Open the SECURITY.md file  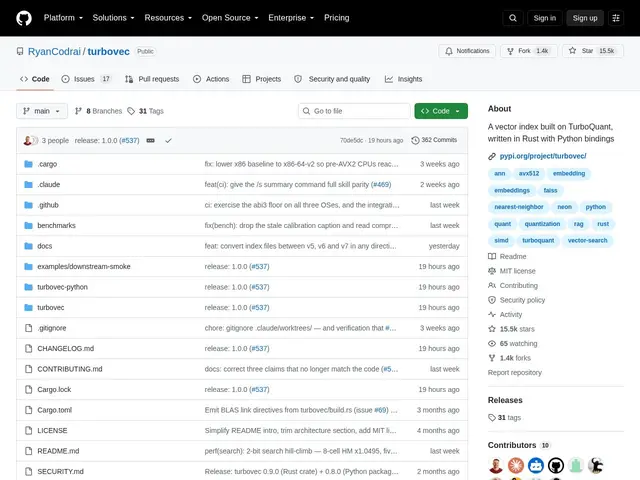pyautogui.click(x=60, y=471)
